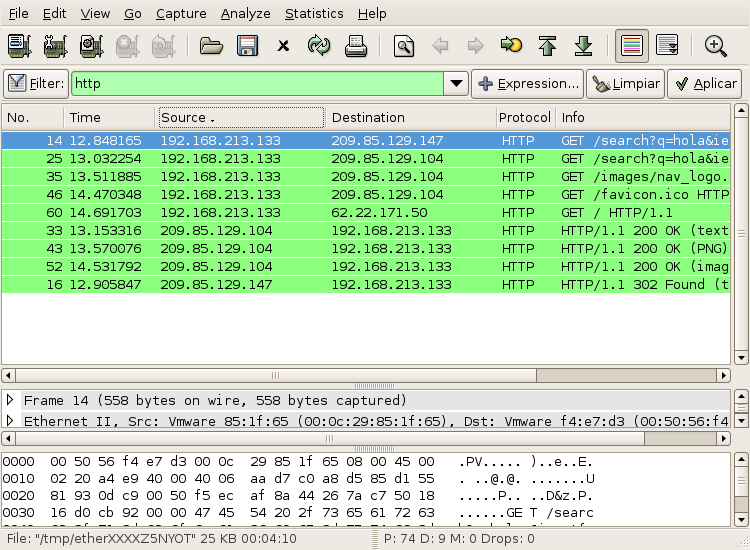Click packet list scroll-down arrow
This screenshot has width=750, height=550.
point(741,357)
